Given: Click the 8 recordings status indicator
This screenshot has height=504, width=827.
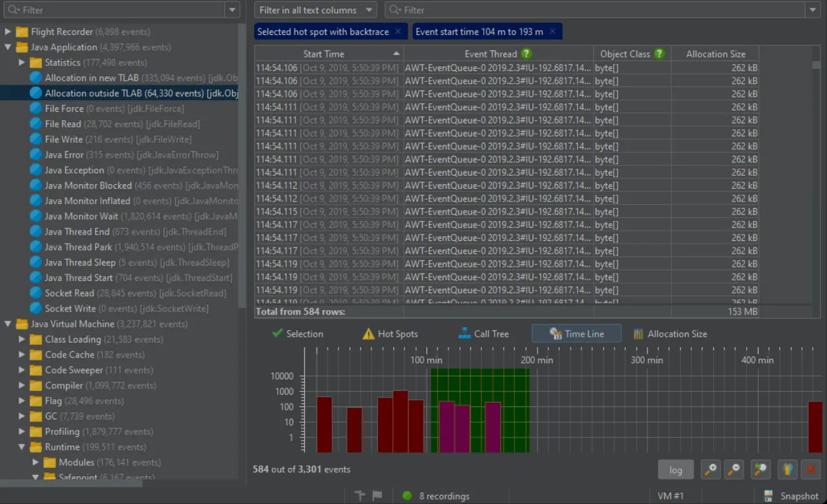Looking at the screenshot, I should pos(443,496).
